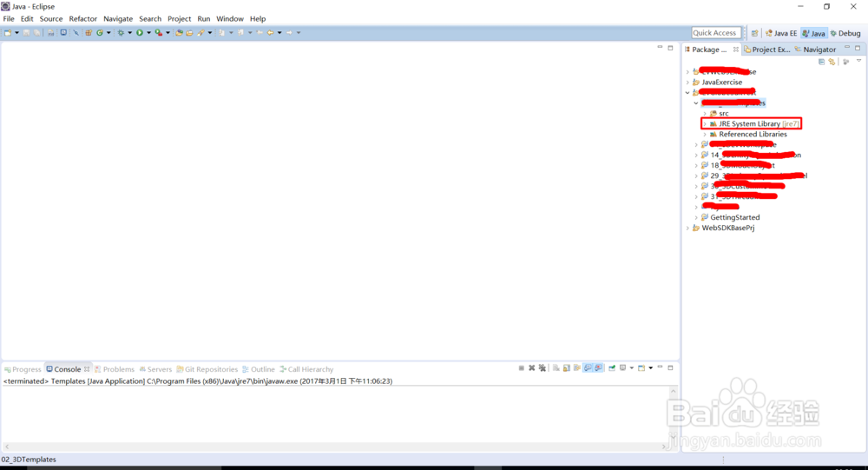Select the GettingStarted project
This screenshot has width=868, height=470.
[735, 217]
